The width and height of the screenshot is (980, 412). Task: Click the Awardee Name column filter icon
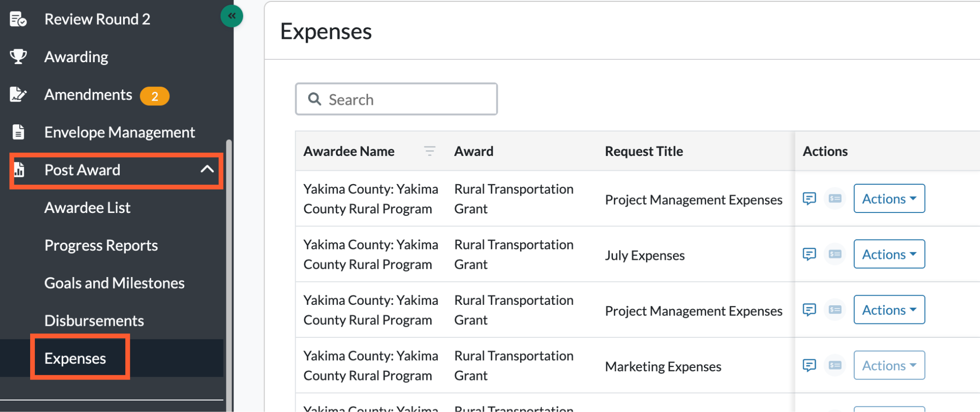tap(430, 151)
